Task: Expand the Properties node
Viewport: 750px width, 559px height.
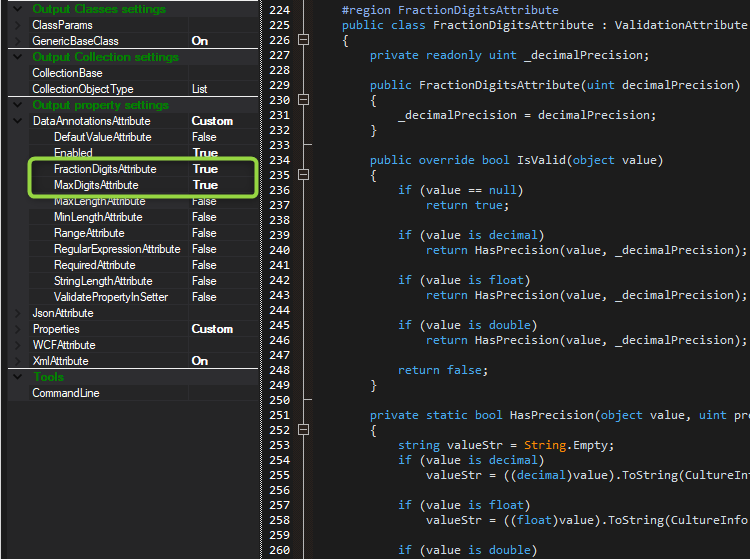Action: pos(18,329)
